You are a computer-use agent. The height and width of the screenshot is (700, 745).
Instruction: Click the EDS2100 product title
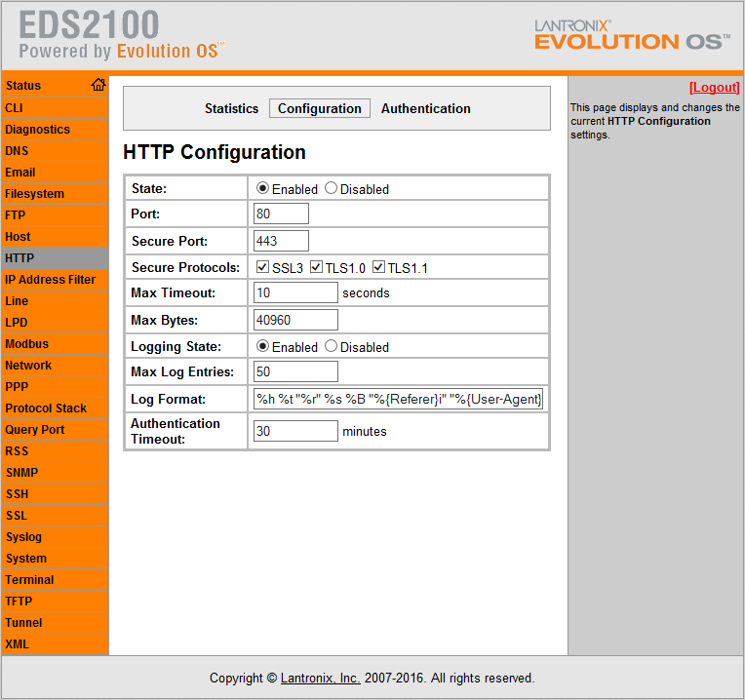pos(89,24)
